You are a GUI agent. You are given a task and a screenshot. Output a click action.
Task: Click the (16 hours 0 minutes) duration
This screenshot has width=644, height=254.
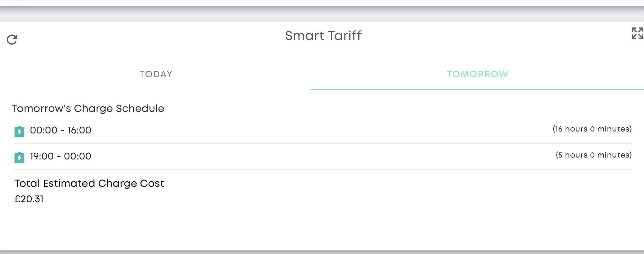click(x=592, y=129)
